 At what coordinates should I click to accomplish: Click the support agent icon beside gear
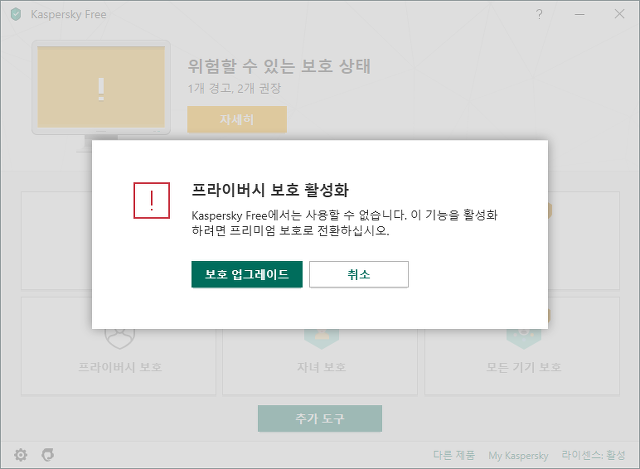(x=48, y=454)
